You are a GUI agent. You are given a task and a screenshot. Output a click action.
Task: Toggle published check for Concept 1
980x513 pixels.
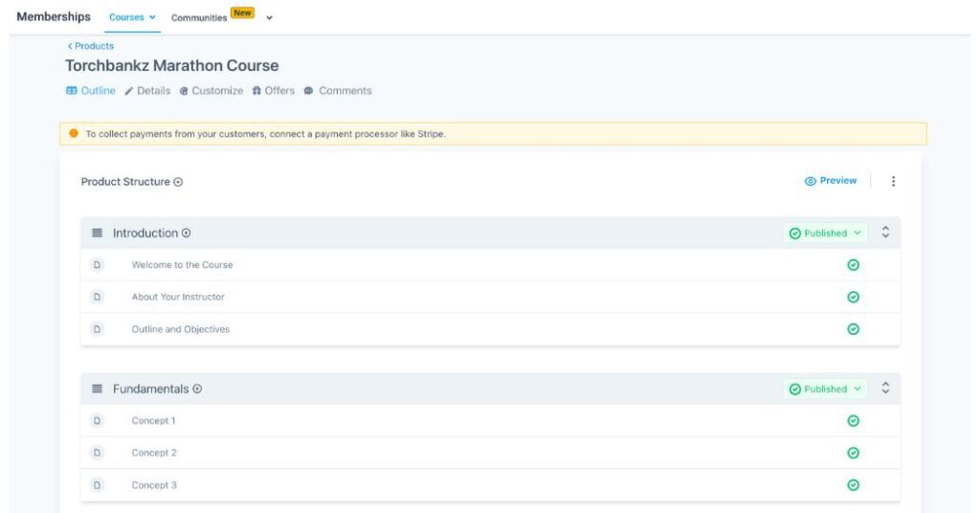(853, 420)
